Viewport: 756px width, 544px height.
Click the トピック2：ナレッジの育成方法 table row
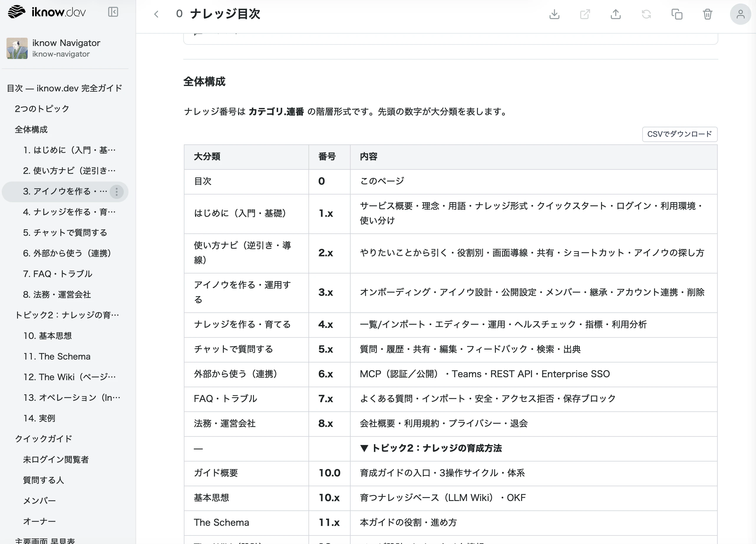(x=450, y=448)
